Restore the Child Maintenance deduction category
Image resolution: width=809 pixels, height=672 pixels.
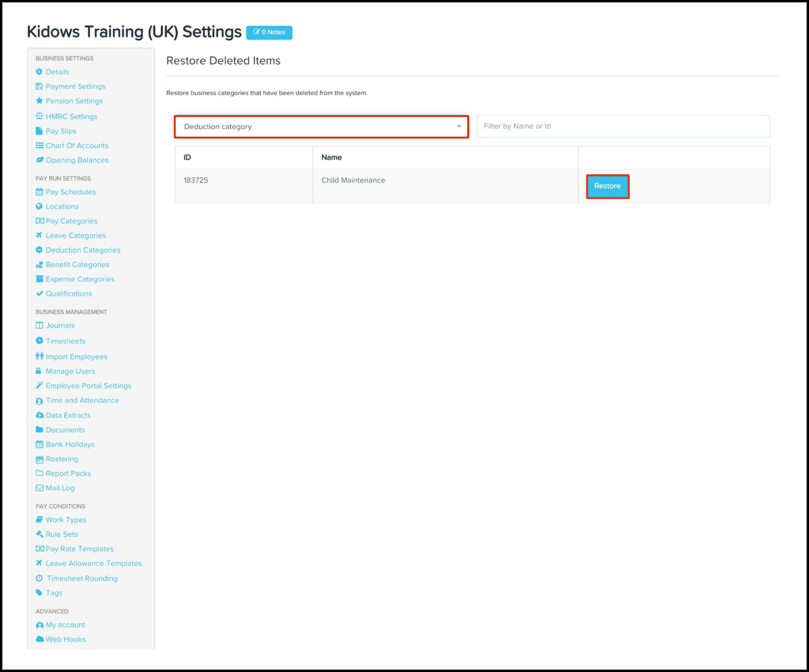(607, 186)
